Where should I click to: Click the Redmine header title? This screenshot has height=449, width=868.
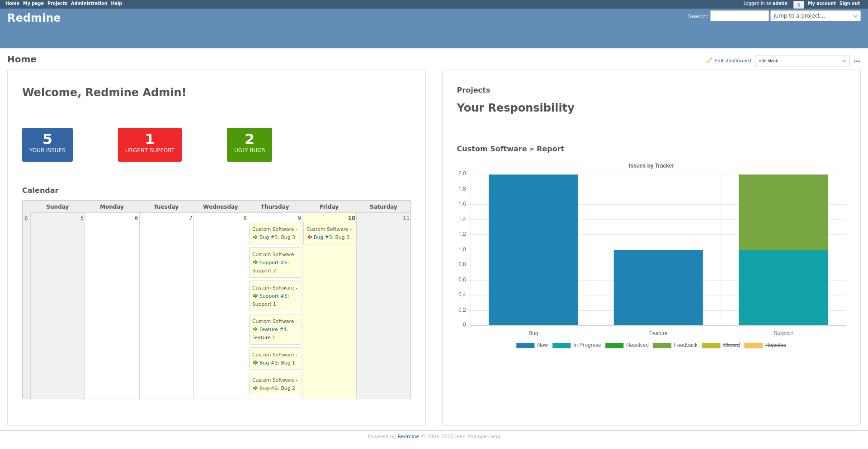click(34, 18)
